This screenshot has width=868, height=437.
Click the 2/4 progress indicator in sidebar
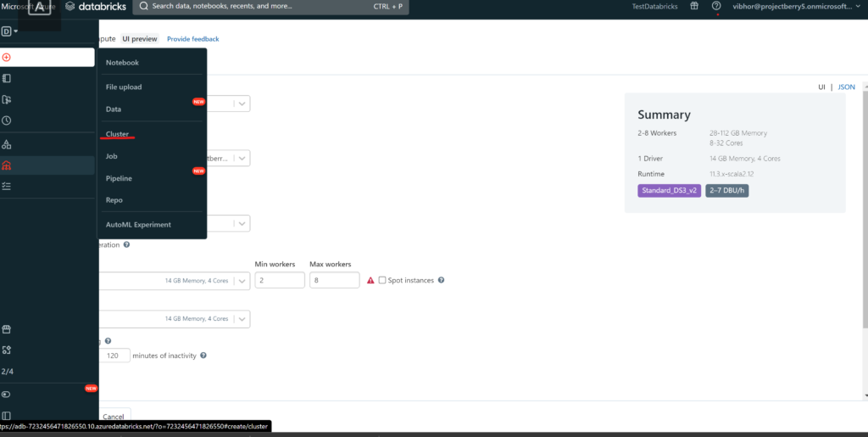pyautogui.click(x=7, y=371)
